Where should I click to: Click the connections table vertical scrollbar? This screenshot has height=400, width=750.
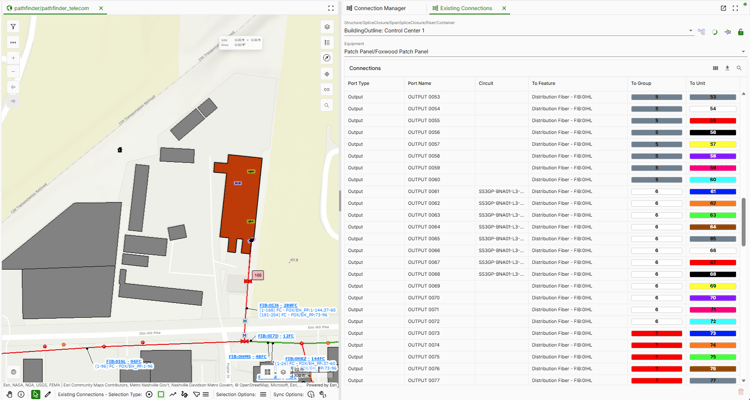click(743, 222)
